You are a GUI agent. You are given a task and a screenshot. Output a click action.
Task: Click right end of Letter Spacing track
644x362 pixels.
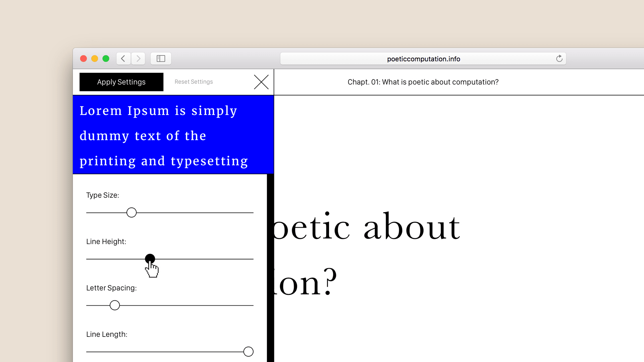252,305
